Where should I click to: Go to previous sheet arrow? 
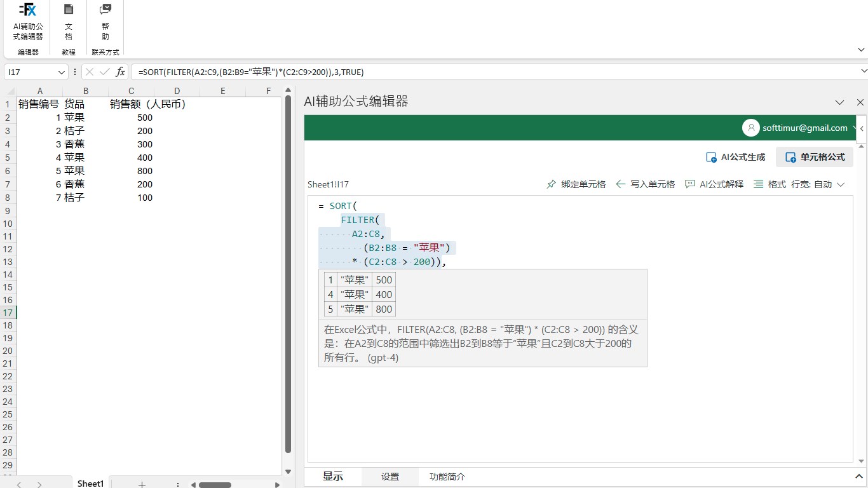[19, 485]
